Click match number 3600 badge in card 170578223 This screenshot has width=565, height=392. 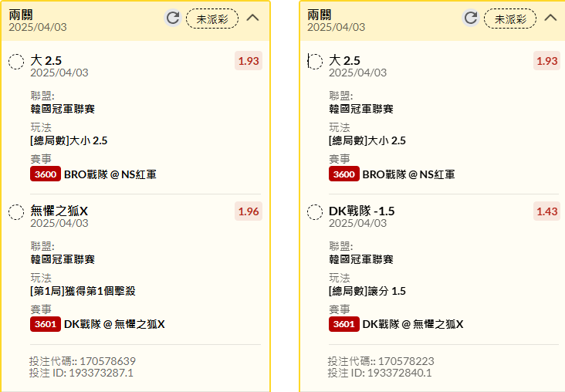[x=343, y=174]
